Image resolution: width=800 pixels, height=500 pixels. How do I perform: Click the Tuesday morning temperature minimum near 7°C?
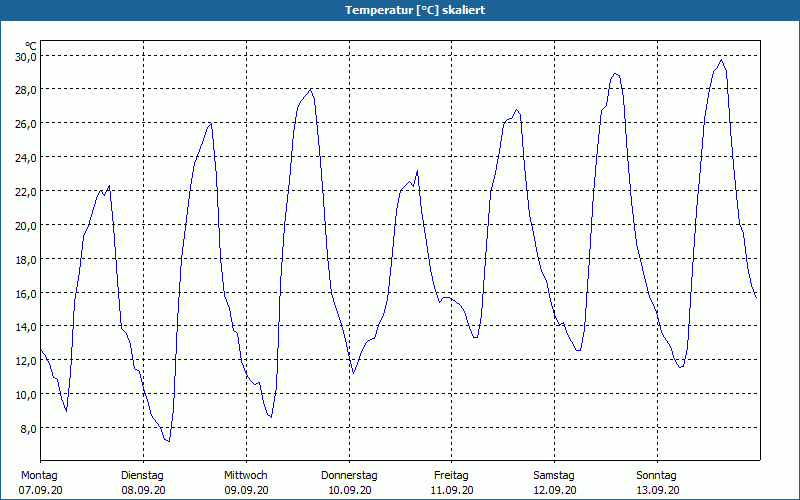(168, 441)
